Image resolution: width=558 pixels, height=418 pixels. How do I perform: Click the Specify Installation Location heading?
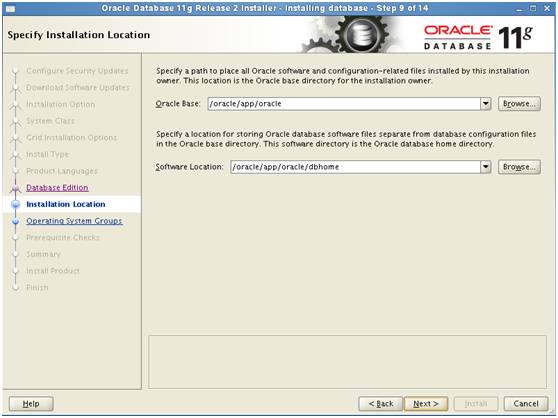(79, 35)
